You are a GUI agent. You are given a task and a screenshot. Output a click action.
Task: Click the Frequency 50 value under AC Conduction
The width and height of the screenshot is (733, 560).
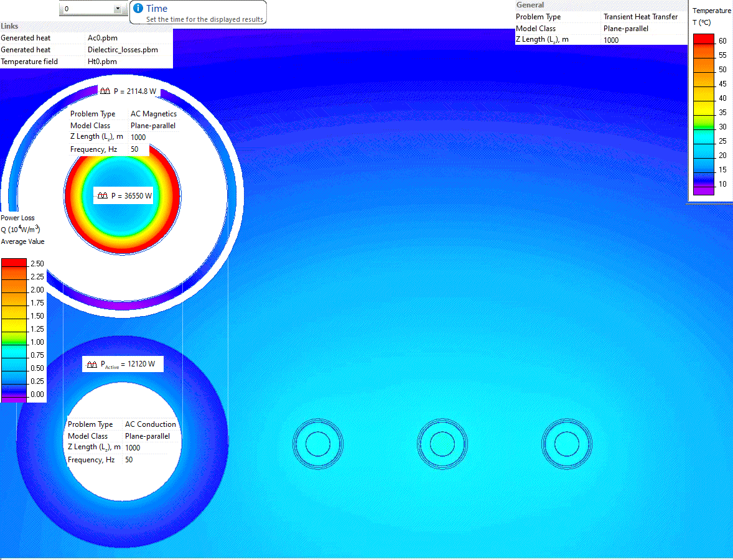pos(129,459)
